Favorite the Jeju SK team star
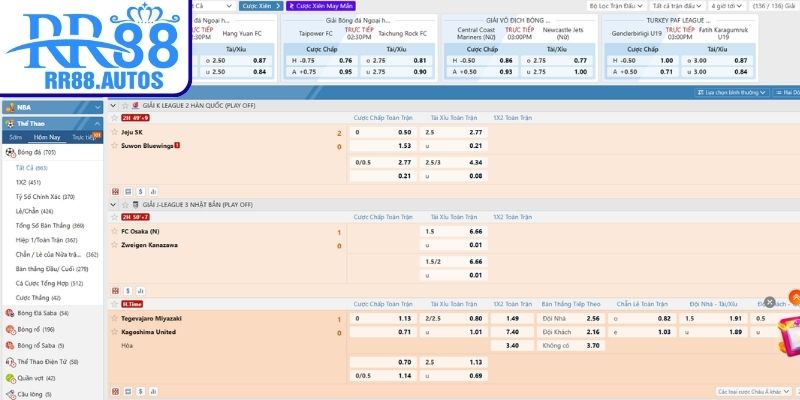 point(116,132)
